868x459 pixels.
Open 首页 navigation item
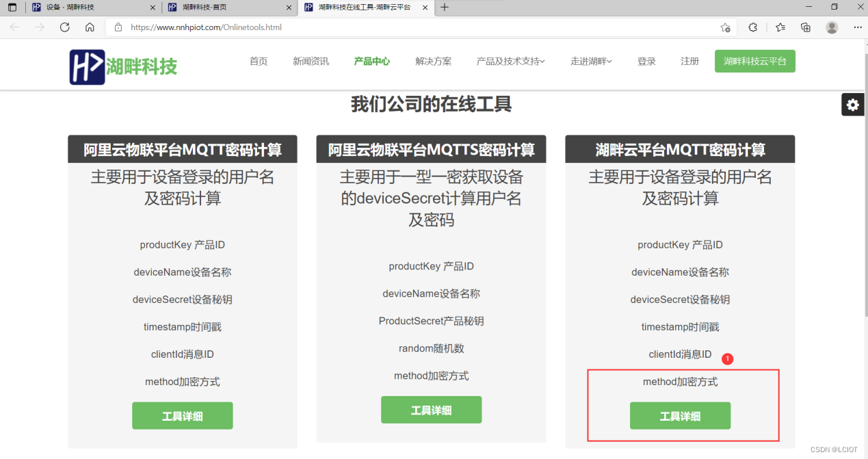point(259,62)
